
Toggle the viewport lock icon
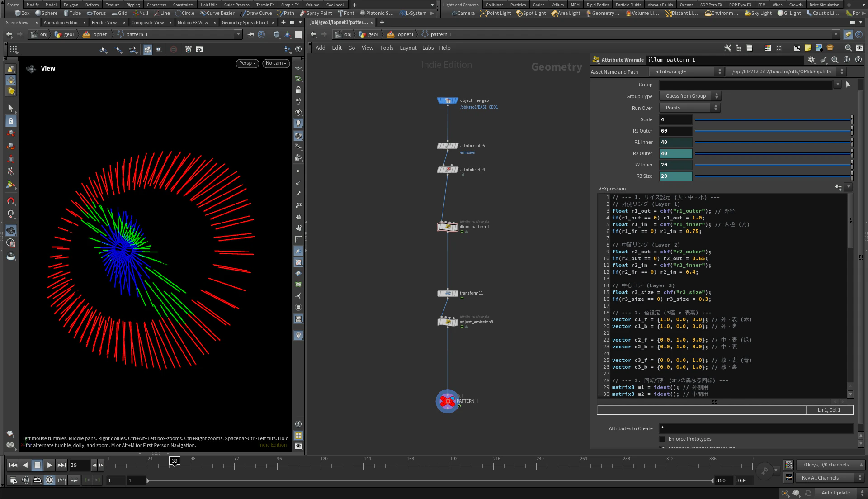click(x=298, y=90)
